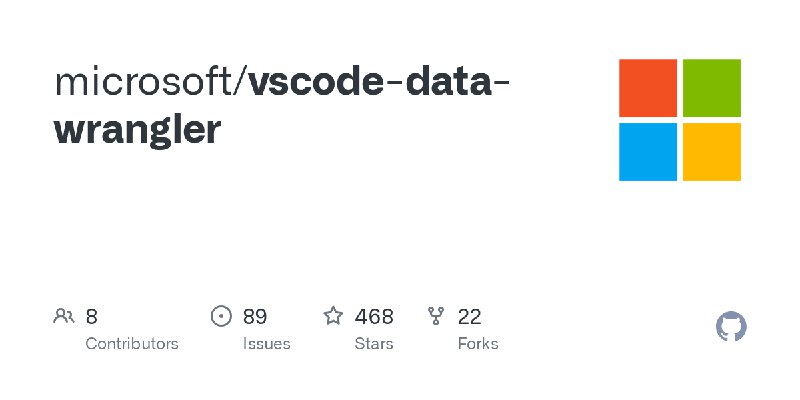Click the blue Microsoft logo square
800x400 pixels.
(x=648, y=152)
